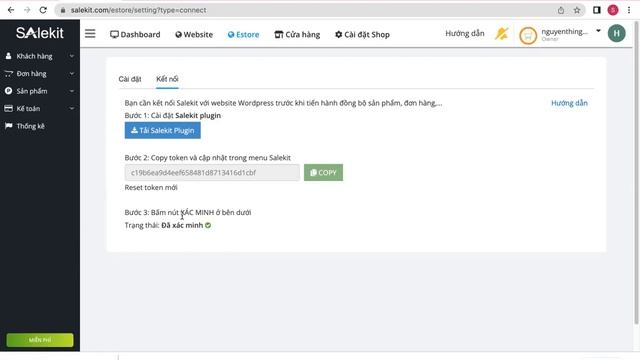
Task: Expand the Kế toán chevron
Action: [x=72, y=109]
